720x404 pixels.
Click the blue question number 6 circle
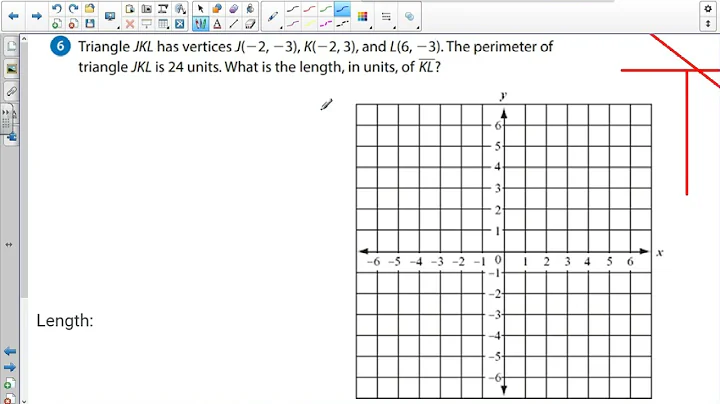(60, 46)
